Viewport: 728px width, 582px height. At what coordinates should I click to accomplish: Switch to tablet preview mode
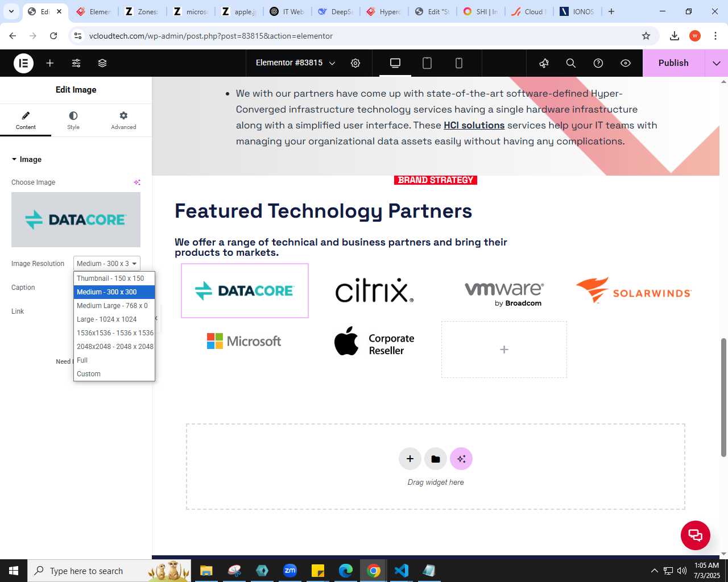427,63
